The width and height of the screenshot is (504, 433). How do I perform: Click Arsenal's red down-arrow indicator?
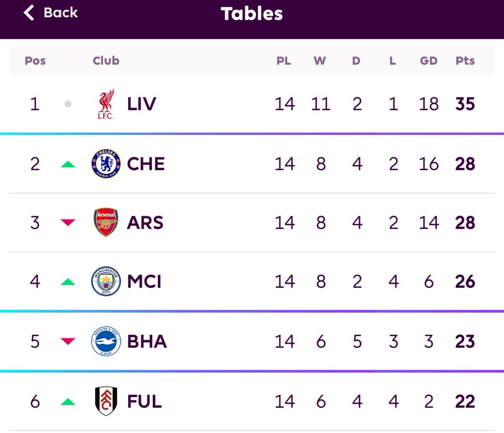(x=68, y=222)
